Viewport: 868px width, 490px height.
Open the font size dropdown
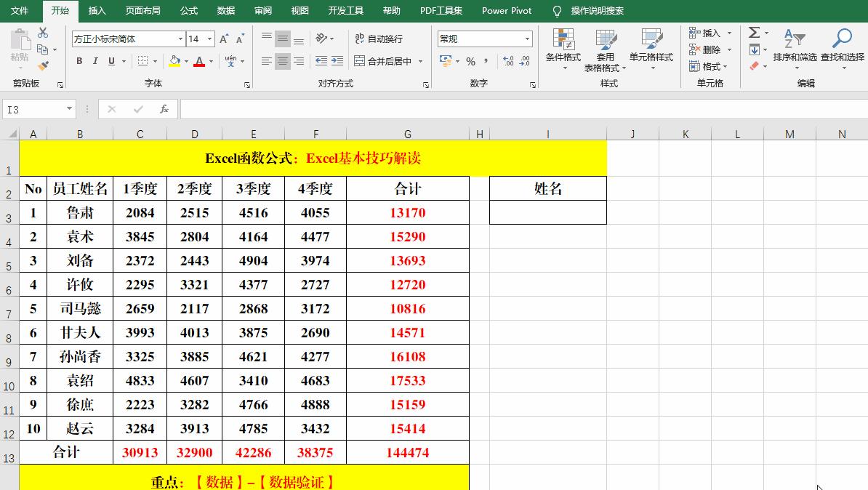tap(209, 38)
